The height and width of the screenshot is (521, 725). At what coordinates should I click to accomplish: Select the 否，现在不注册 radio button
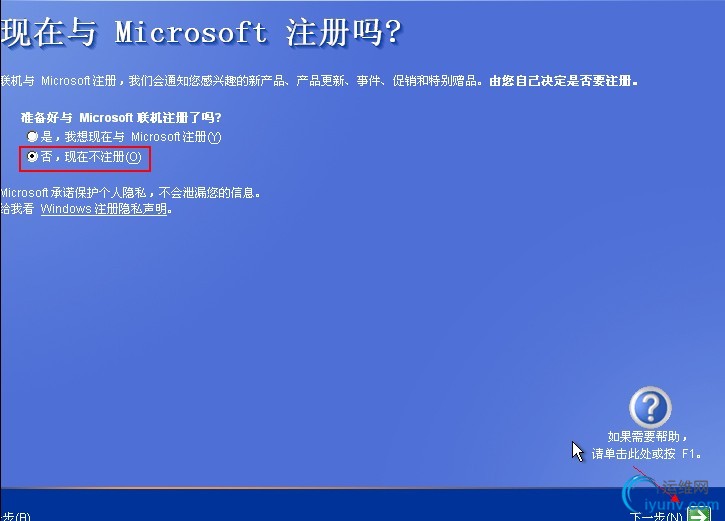click(x=32, y=157)
